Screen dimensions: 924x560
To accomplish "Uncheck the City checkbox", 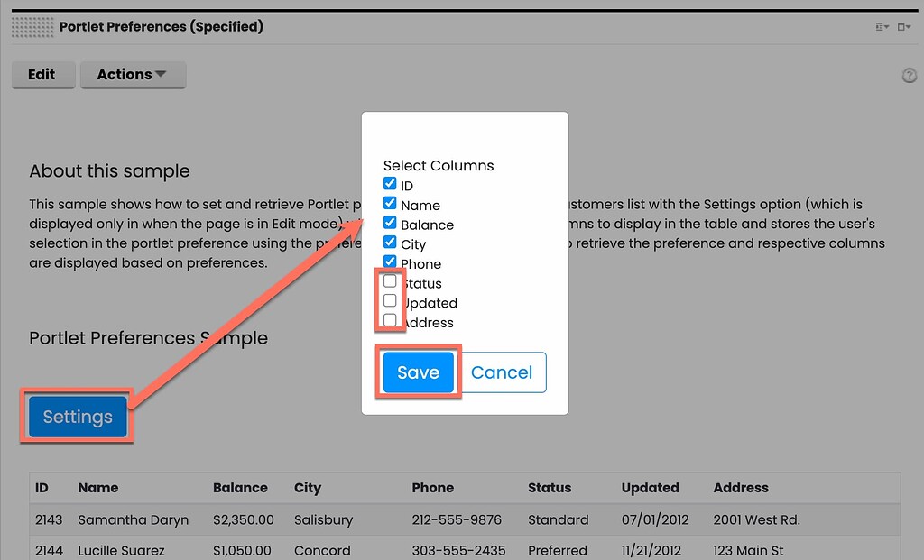I will 390,243.
